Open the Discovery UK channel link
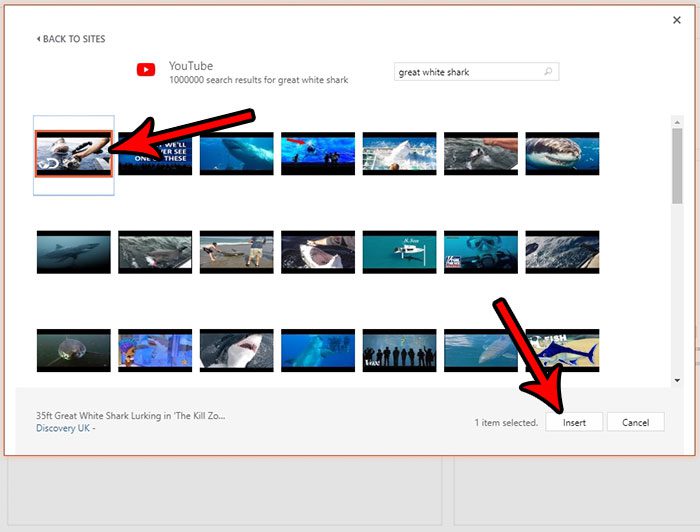 [x=64, y=428]
